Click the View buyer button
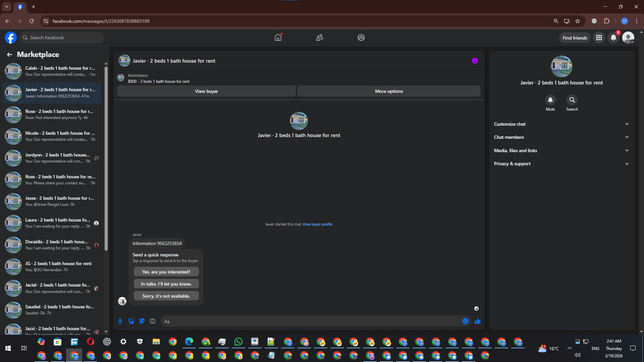Viewport: 644px width, 362px height. [x=206, y=91]
